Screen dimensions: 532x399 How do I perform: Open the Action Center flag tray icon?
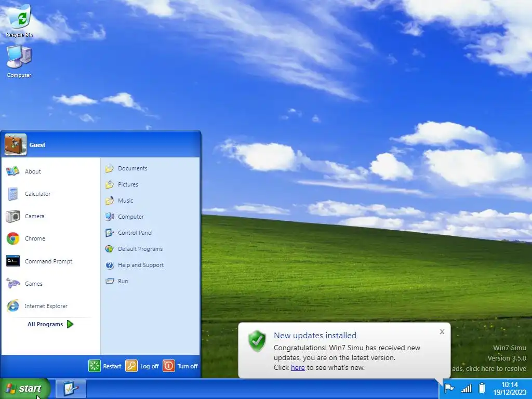(449, 388)
